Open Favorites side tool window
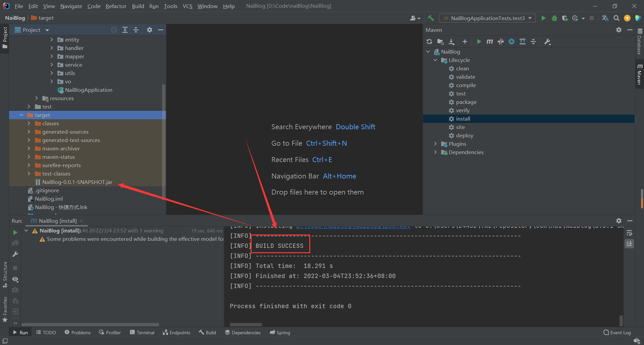644x345 pixels. 5,309
